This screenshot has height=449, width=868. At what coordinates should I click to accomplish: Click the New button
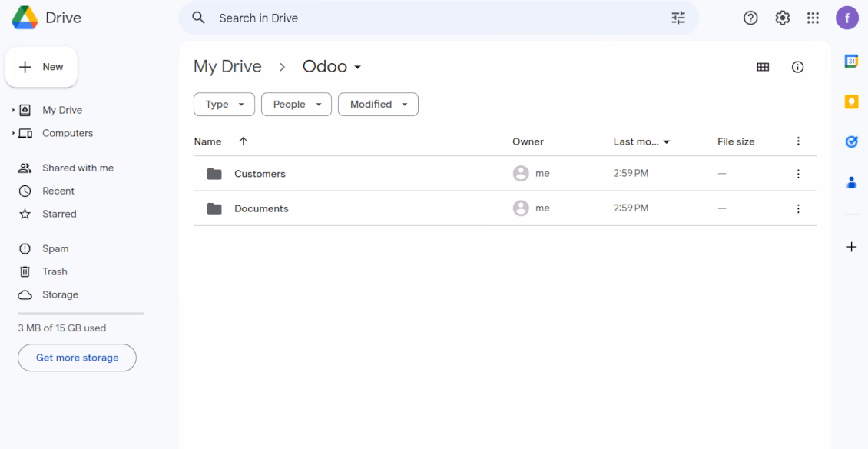[x=41, y=67]
